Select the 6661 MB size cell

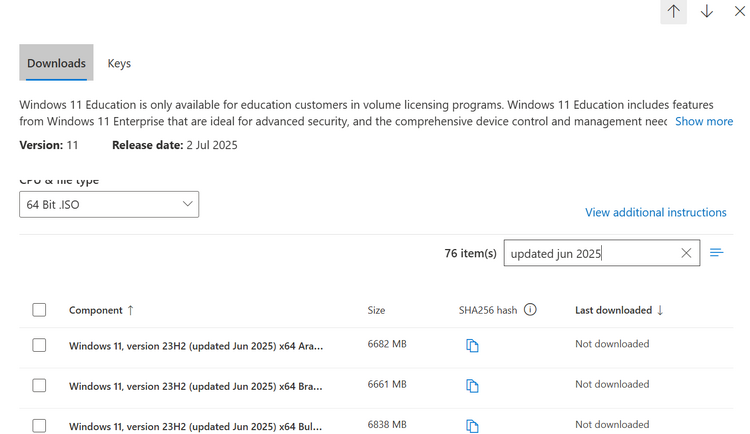[x=387, y=384]
